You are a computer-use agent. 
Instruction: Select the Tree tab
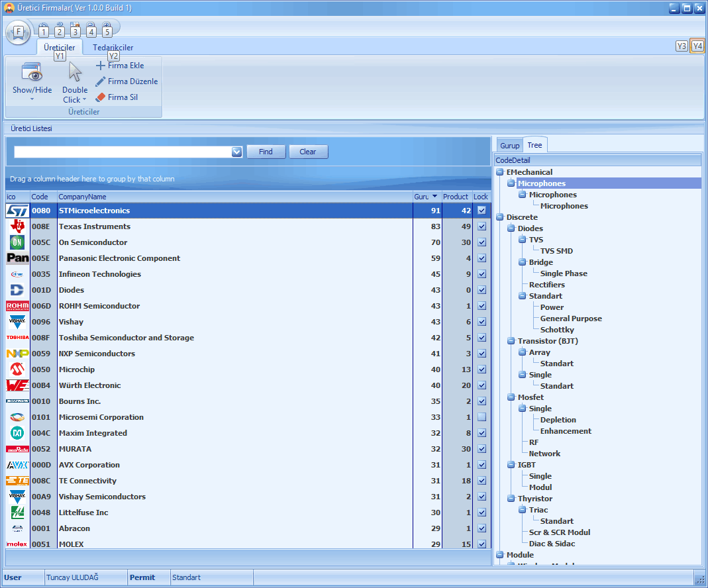[x=534, y=145]
